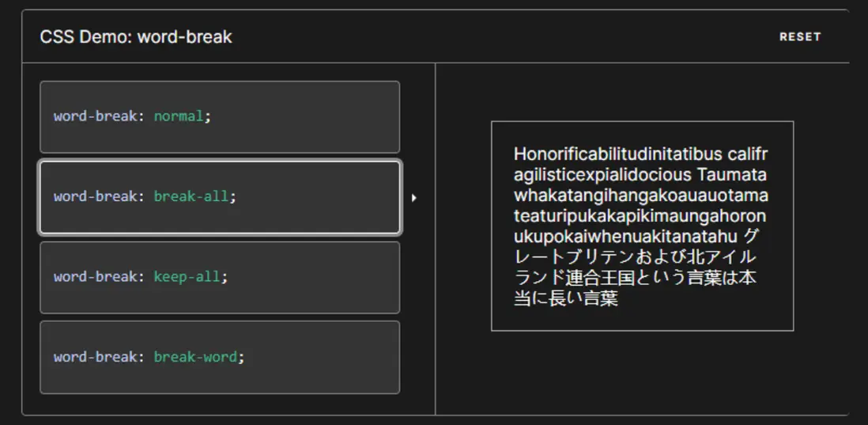Screen dimensions: 868x425
Task: Click the last line of Japanese output text
Action: (x=565, y=298)
